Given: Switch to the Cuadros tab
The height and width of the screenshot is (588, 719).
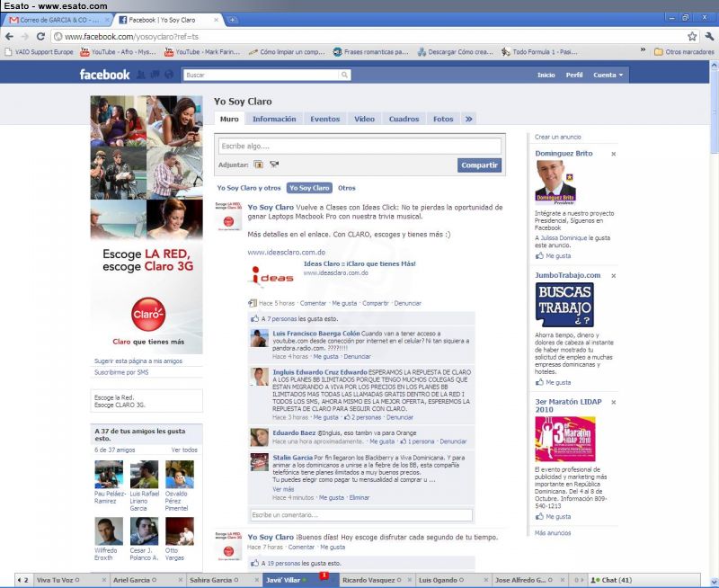Looking at the screenshot, I should [x=404, y=119].
